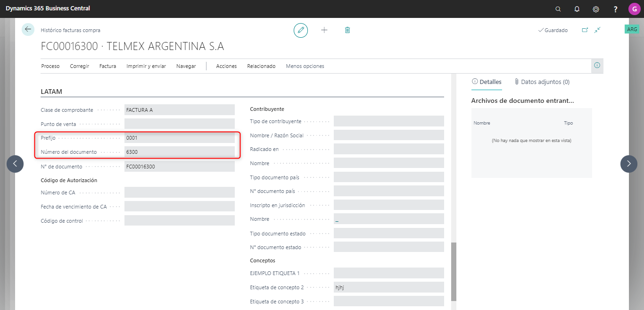Open the Imprimir y enviar menu
The height and width of the screenshot is (310, 644).
[146, 66]
